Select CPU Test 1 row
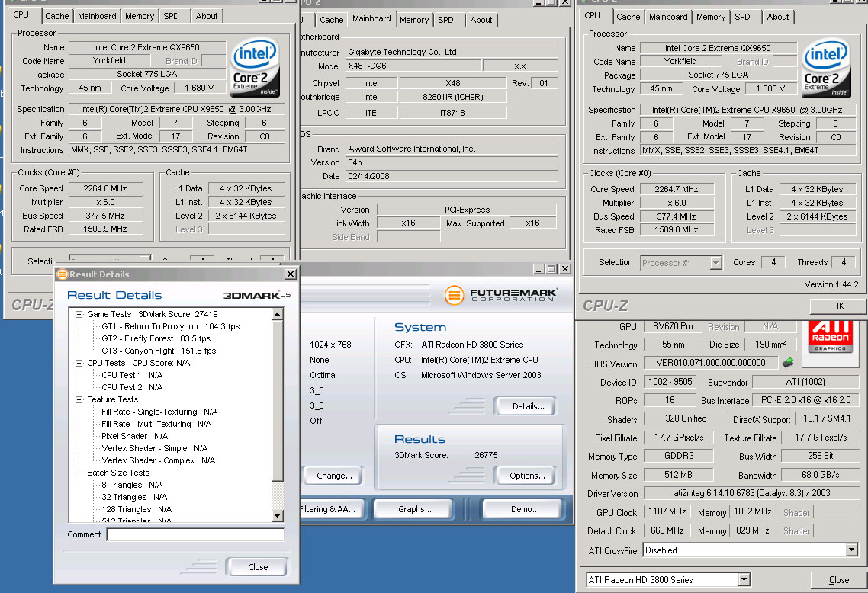Screen dimensions: 868x593 click(132, 375)
